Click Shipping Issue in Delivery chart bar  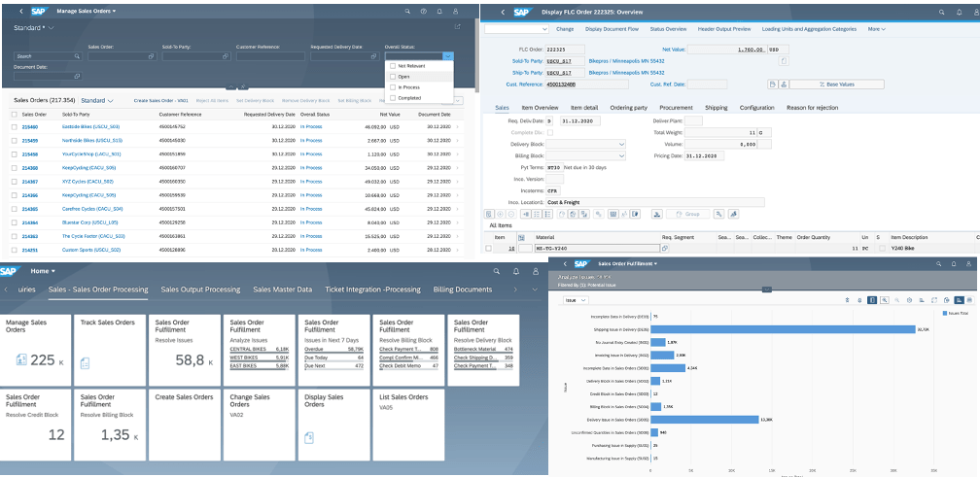click(784, 329)
